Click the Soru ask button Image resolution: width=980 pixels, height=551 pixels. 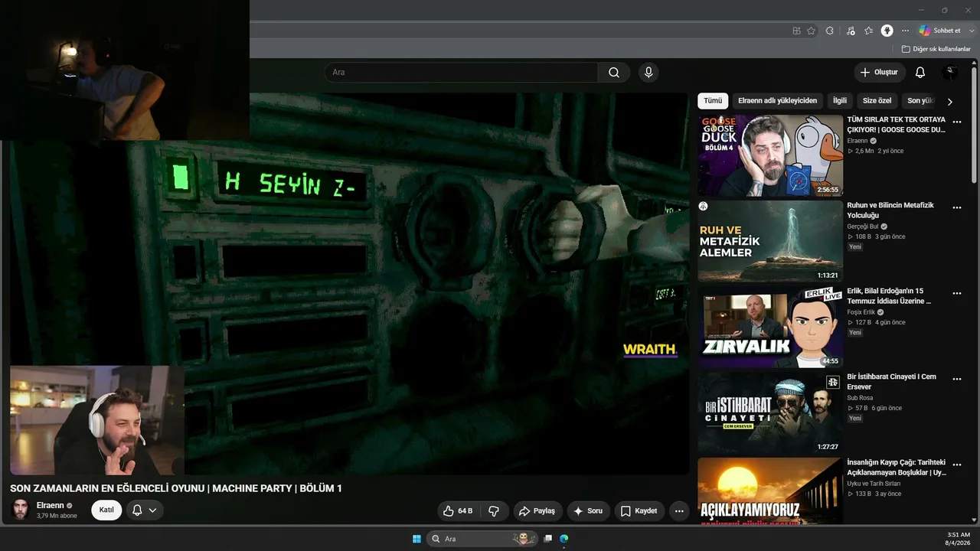pos(588,511)
